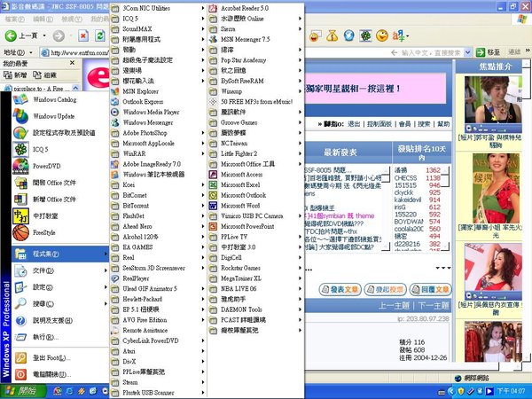Open the Steam menu entry
The width and height of the screenshot is (532, 399).
tap(159, 382)
